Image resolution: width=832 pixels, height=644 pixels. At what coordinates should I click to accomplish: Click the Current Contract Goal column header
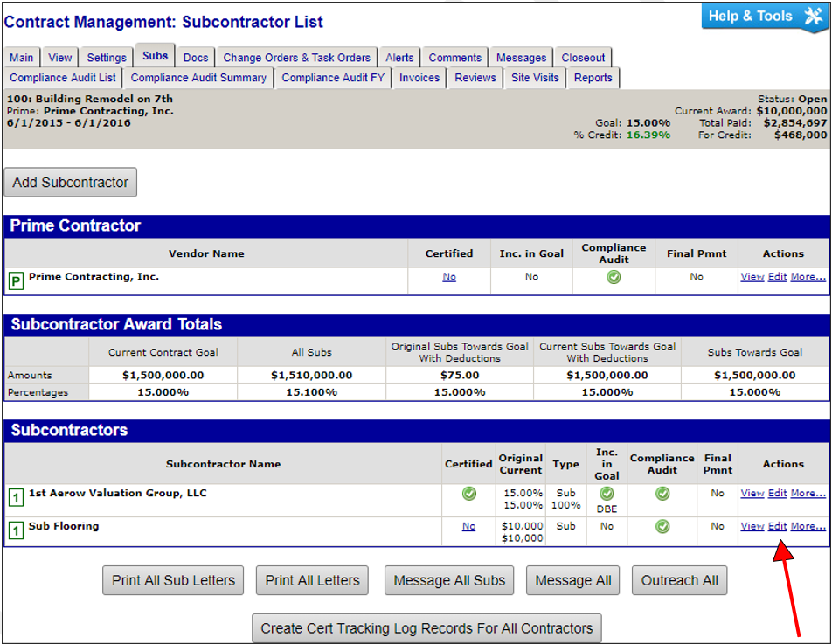click(x=163, y=352)
